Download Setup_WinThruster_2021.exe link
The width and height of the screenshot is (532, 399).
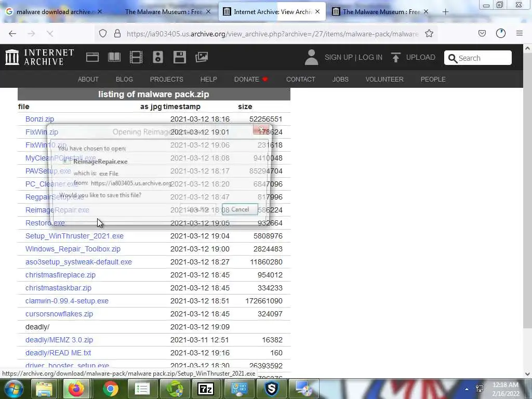(74, 236)
